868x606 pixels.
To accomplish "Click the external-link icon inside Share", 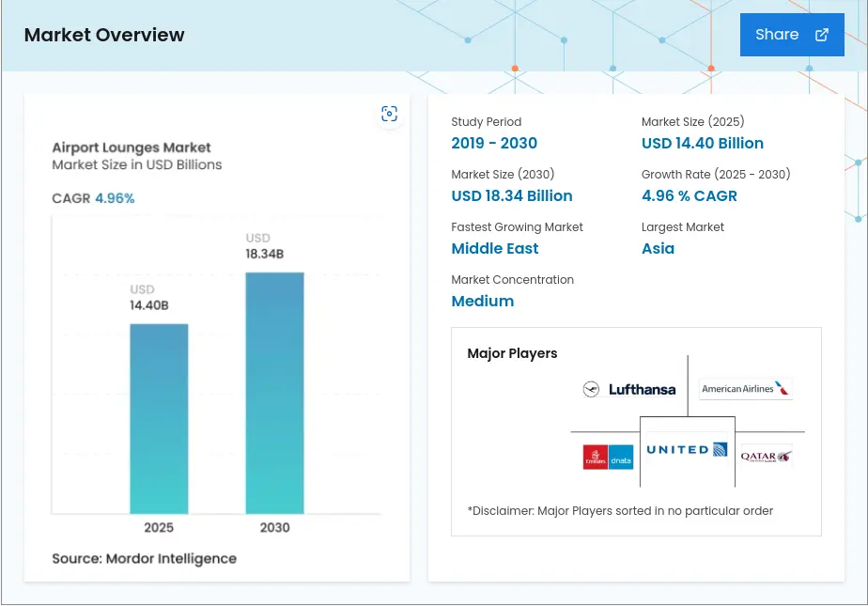I will pyautogui.click(x=822, y=35).
